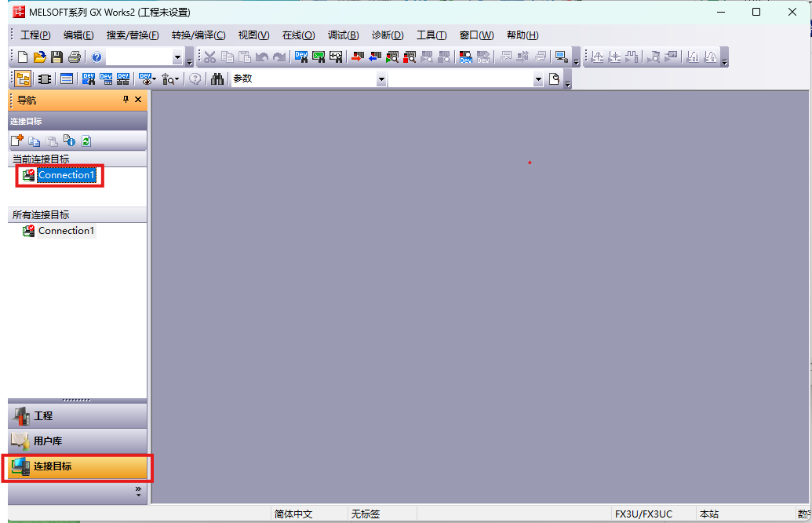
Task: Stop monitoring with the red square magnifier icon
Action: click(x=410, y=57)
